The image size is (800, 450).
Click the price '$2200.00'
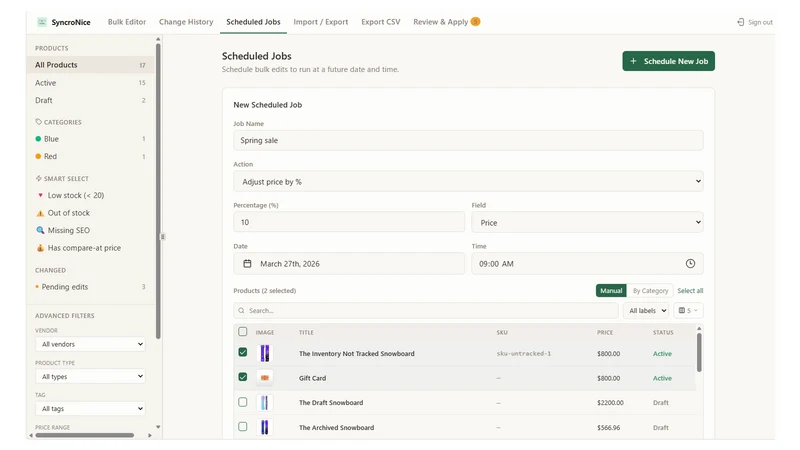(x=610, y=403)
